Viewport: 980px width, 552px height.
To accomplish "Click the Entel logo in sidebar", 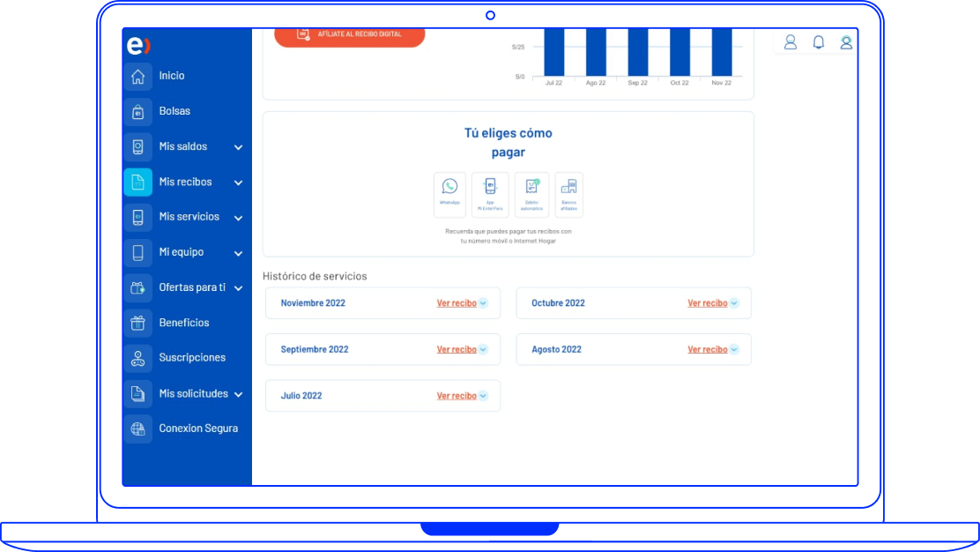I will [138, 46].
